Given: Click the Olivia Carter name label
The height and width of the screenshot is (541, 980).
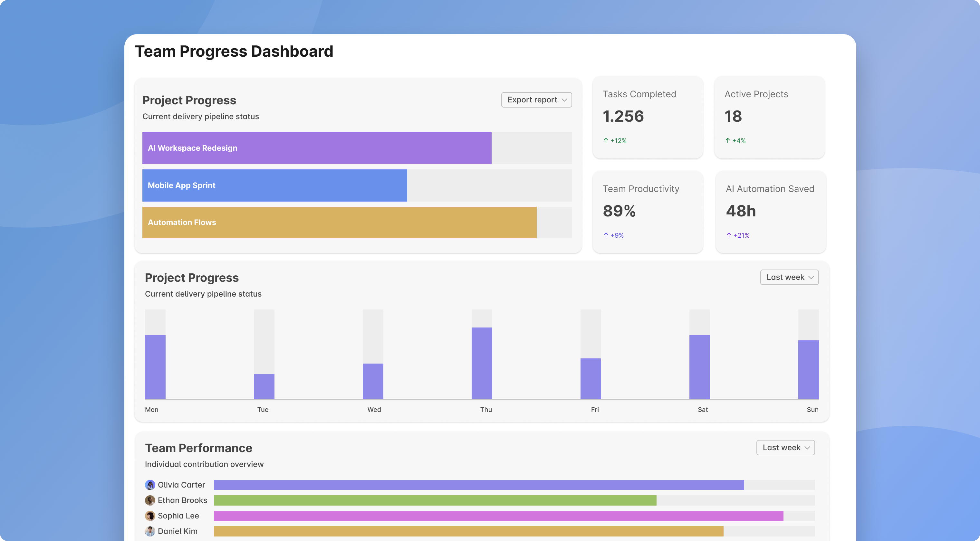Looking at the screenshot, I should click(181, 485).
